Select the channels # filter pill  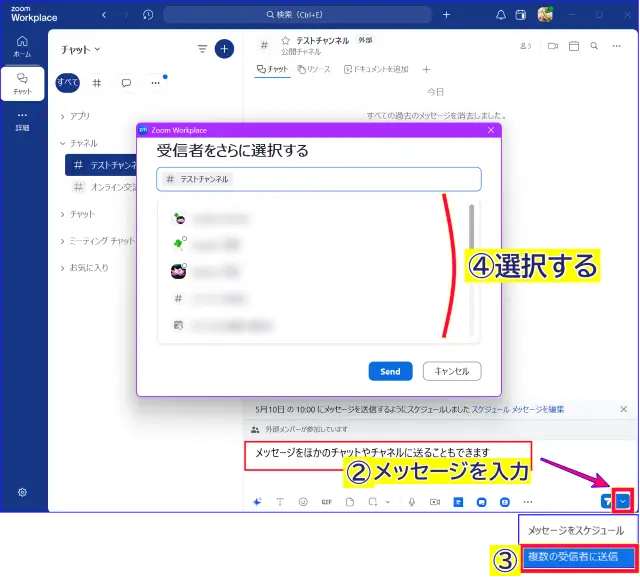(97, 83)
